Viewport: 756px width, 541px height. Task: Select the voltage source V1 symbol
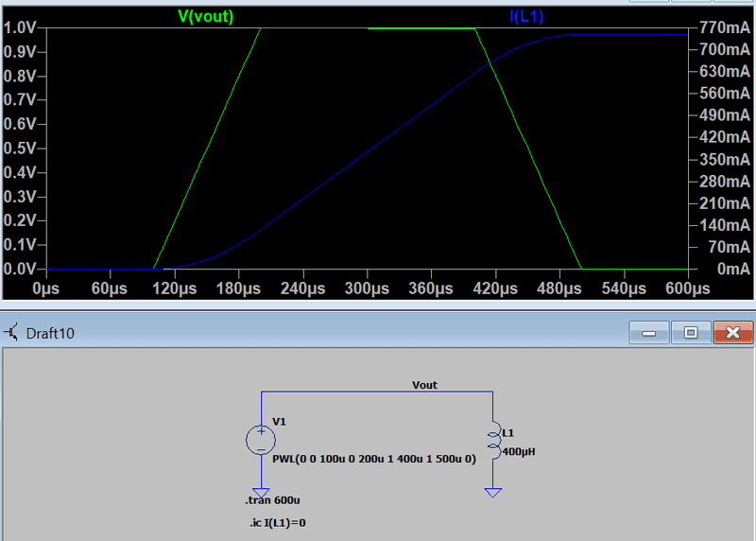[261, 439]
